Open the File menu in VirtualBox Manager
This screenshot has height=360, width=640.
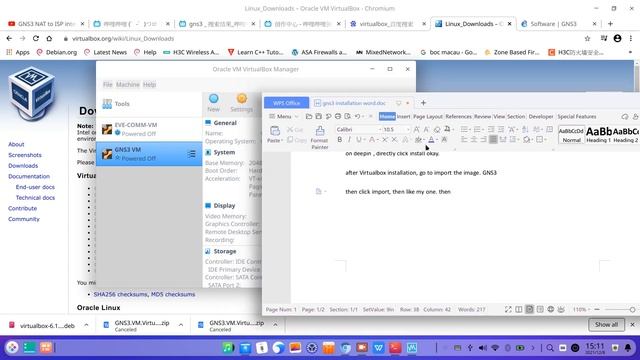click(x=107, y=84)
